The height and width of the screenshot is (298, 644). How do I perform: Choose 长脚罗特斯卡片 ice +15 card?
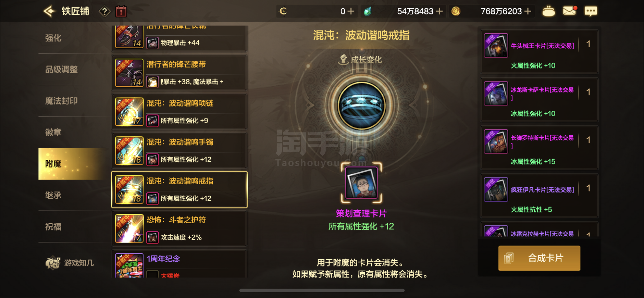(539, 148)
